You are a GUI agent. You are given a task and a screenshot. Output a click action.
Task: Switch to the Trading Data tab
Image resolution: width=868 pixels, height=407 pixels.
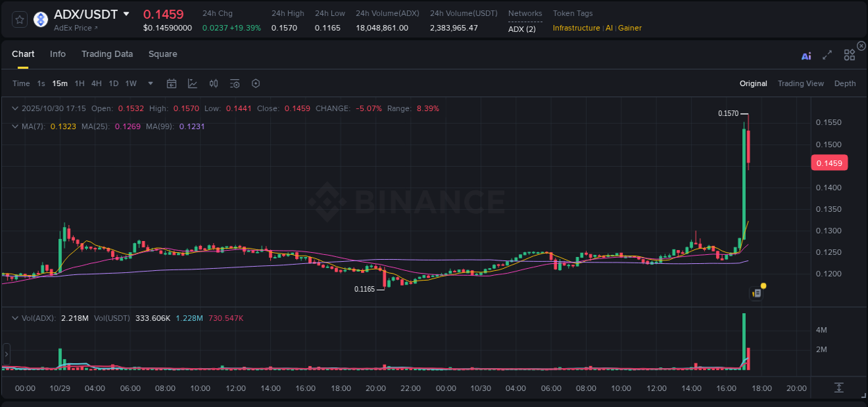tap(107, 53)
